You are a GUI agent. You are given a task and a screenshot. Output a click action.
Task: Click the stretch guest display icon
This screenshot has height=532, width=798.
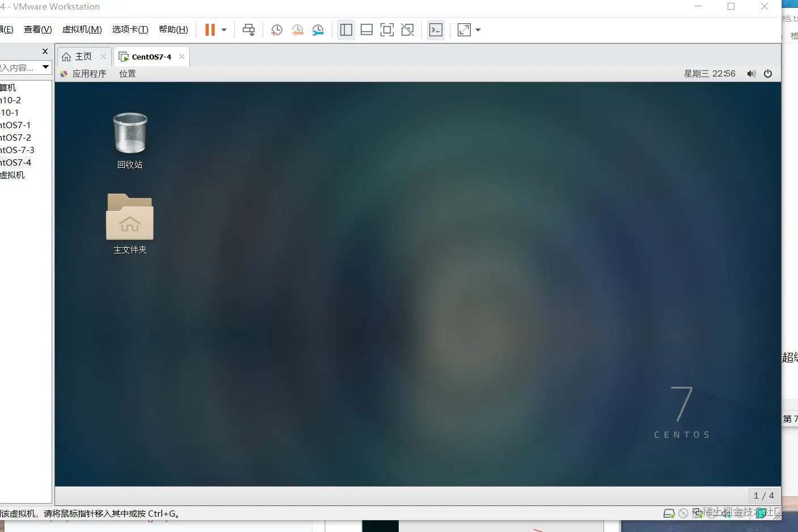464,30
